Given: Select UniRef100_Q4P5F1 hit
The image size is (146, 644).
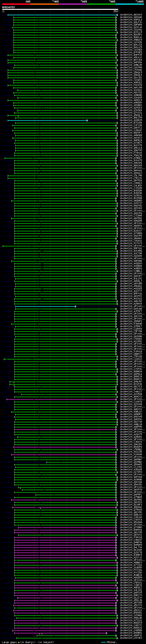Looking at the screenshot, I should tap(131, 495).
